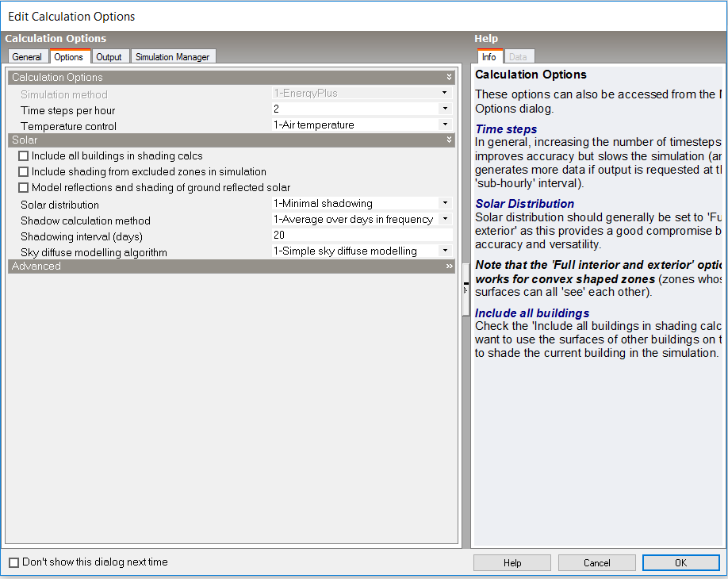Select the Info help tab
This screenshot has width=728, height=579.
pos(489,56)
